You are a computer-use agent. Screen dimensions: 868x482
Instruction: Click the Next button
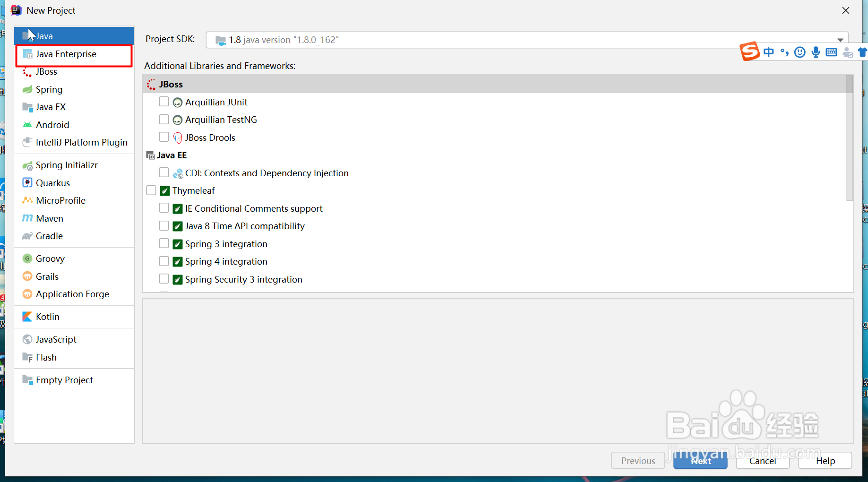[x=700, y=461]
